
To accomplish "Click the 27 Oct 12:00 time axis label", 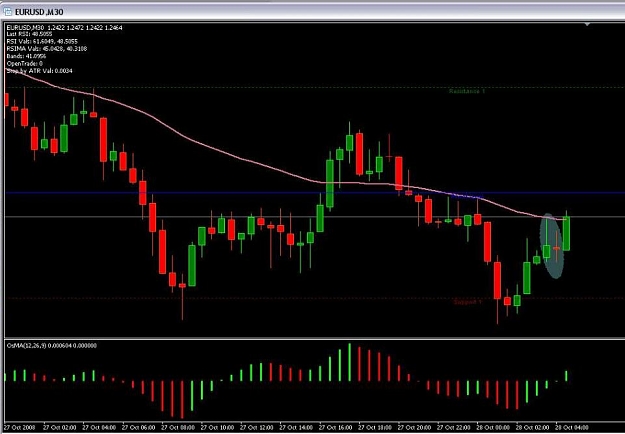I will point(257,428).
